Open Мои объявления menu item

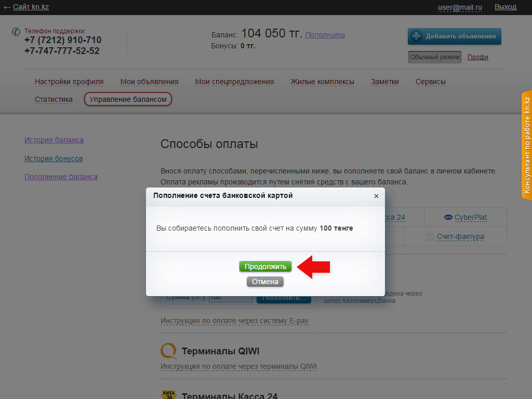click(149, 82)
